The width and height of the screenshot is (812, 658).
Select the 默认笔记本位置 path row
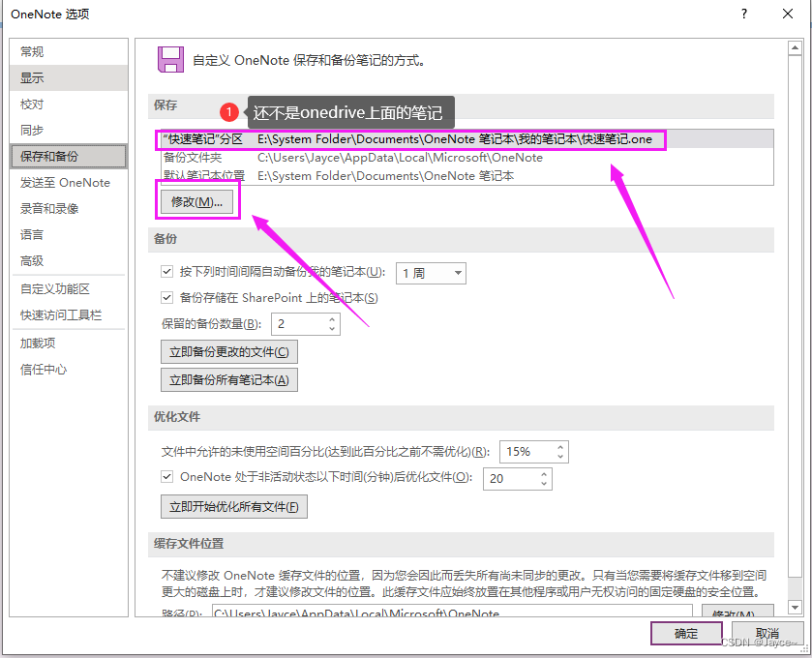pyautogui.click(x=467, y=176)
